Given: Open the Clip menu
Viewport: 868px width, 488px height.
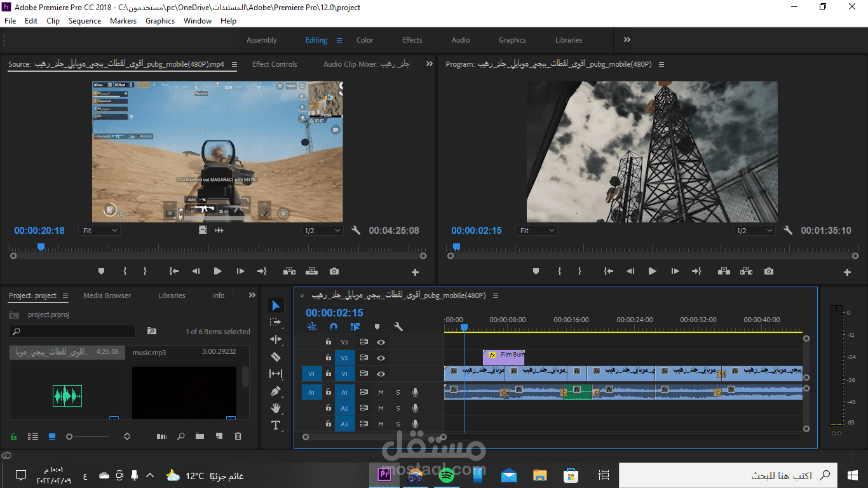Looking at the screenshot, I should 53,21.
